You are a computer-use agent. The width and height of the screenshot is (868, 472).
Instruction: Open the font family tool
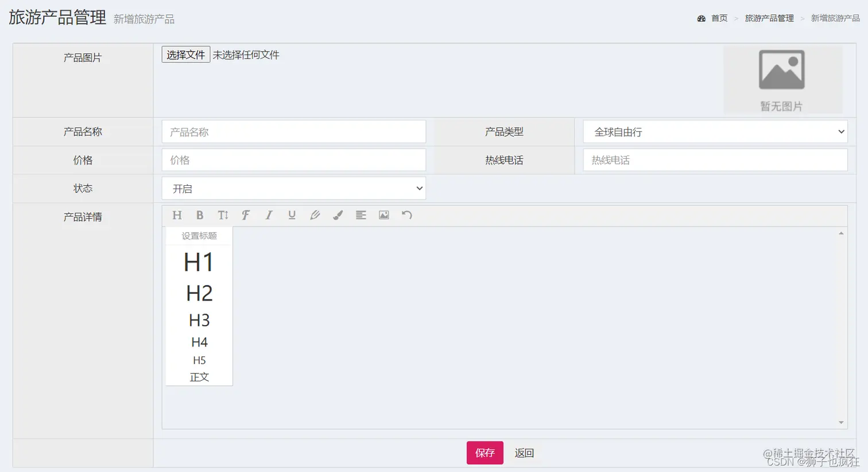[246, 215]
